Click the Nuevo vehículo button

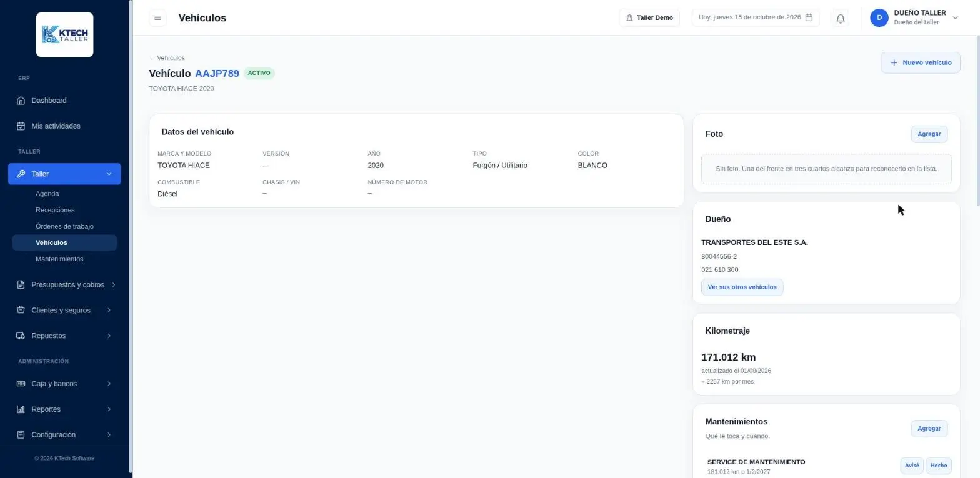click(921, 62)
